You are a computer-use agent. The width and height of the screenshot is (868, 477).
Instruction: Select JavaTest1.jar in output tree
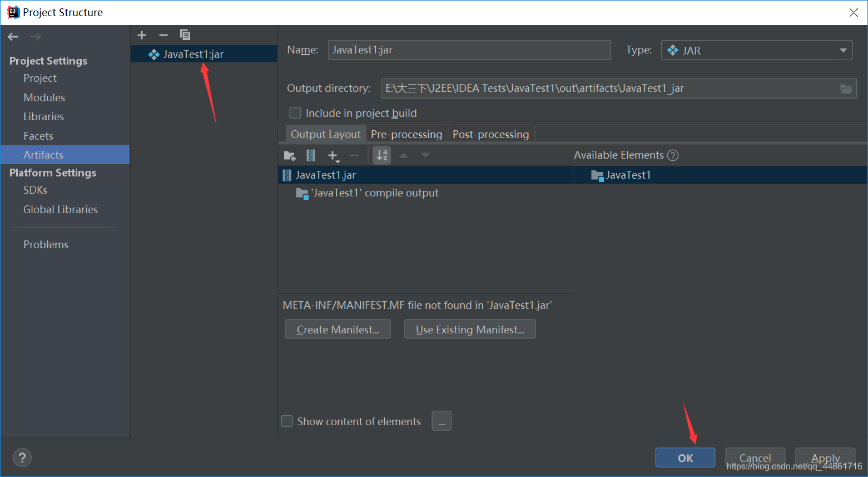pyautogui.click(x=425, y=175)
